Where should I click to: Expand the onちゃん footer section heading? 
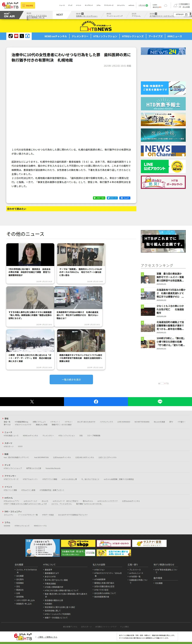coord(9,498)
